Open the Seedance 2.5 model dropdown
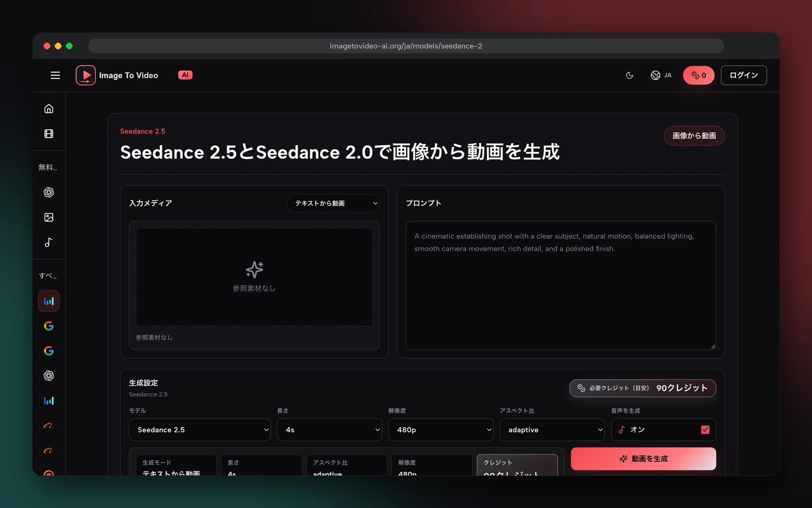 200,430
